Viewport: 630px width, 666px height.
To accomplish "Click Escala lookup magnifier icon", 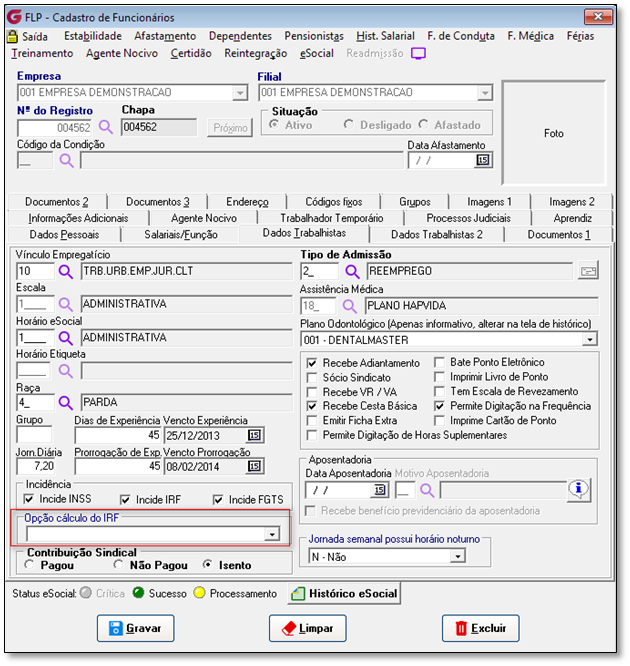I will pos(65,304).
